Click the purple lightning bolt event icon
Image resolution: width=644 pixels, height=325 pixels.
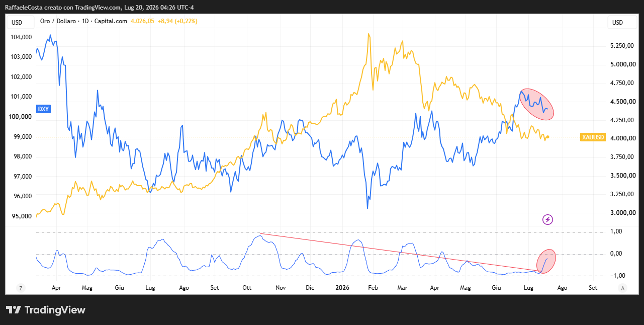[x=548, y=219]
